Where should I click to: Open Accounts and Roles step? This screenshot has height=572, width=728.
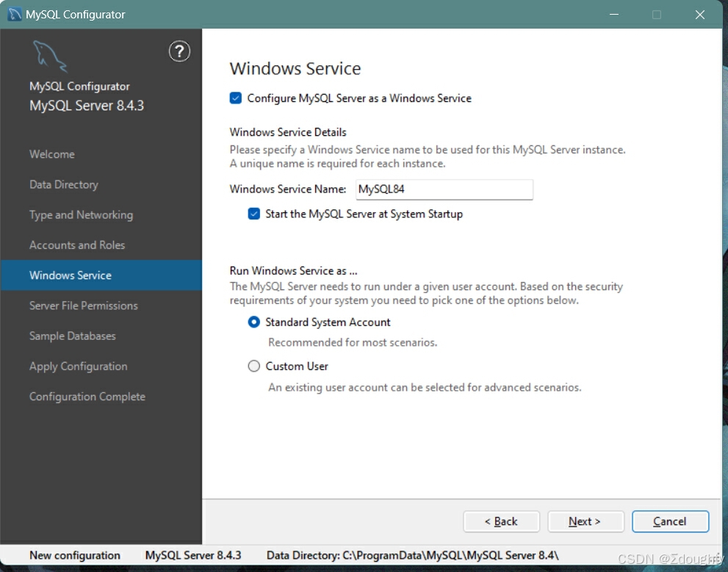pyautogui.click(x=77, y=245)
